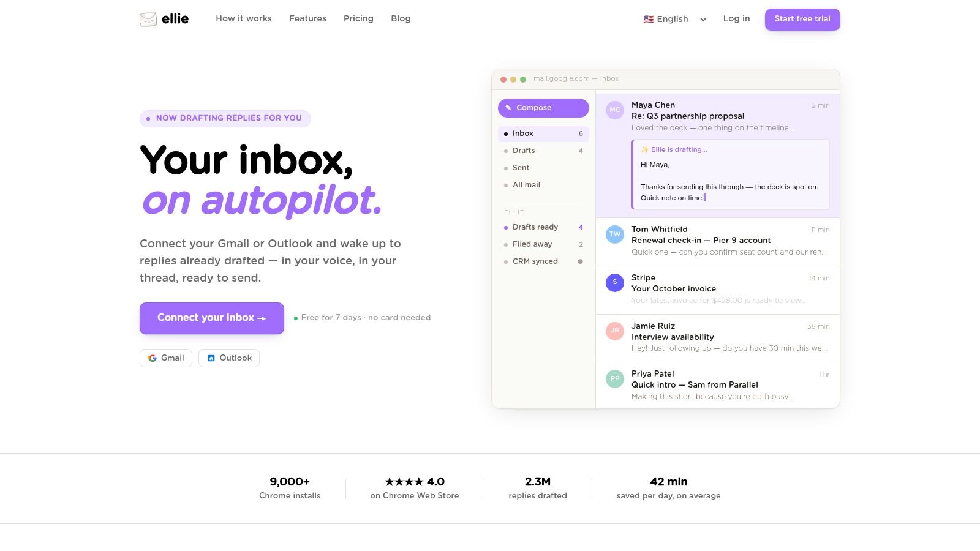Click the CRM synced status dot

pos(581,261)
